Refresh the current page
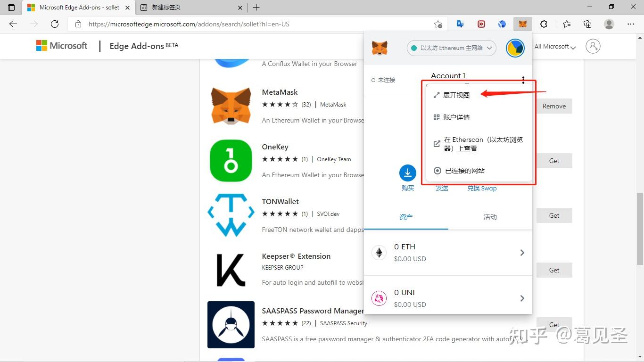The image size is (644, 362). click(55, 24)
